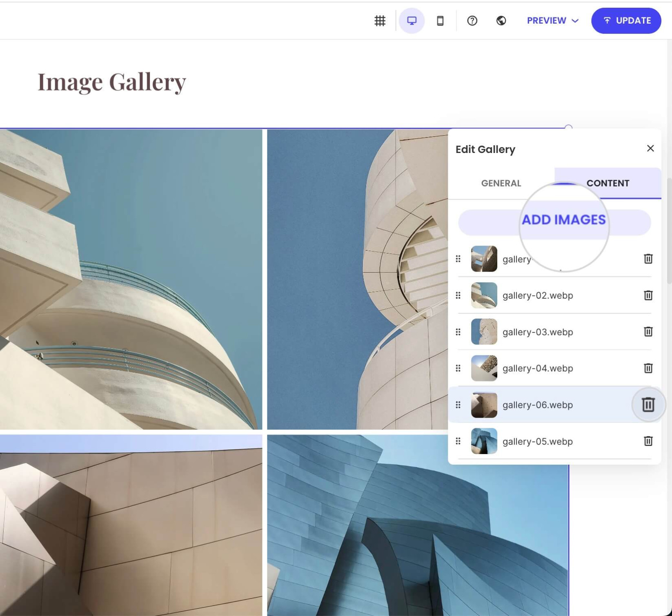Switch to the Content tab
The height and width of the screenshot is (616, 672).
607,183
